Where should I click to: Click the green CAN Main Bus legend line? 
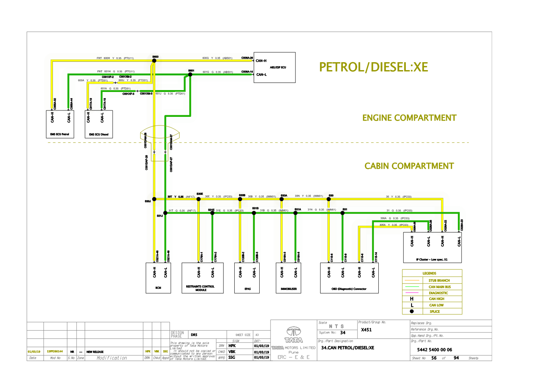click(412, 287)
